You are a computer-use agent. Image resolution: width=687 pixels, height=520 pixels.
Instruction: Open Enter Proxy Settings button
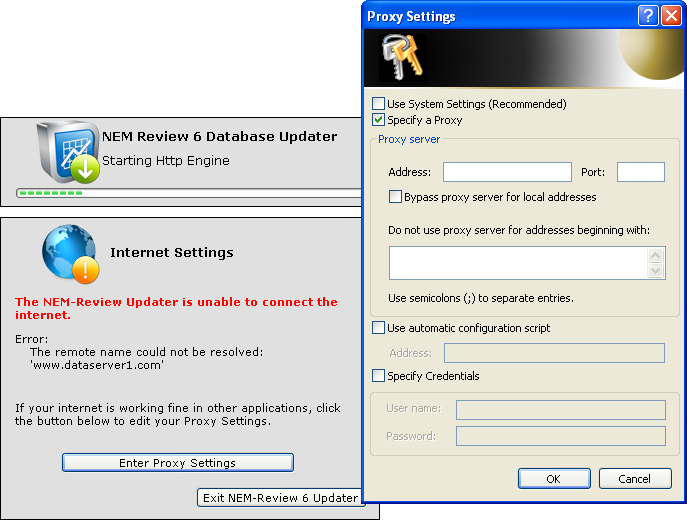click(x=178, y=463)
